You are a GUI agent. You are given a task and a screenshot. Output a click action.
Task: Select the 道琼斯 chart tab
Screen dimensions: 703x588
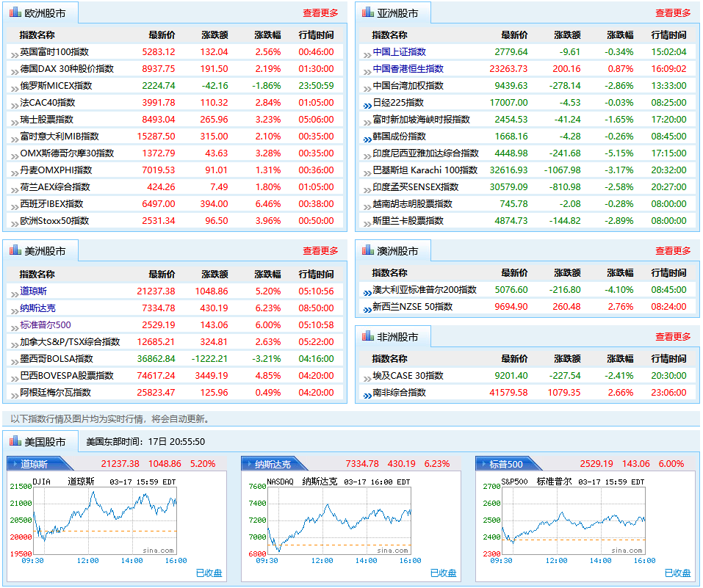[x=35, y=464]
